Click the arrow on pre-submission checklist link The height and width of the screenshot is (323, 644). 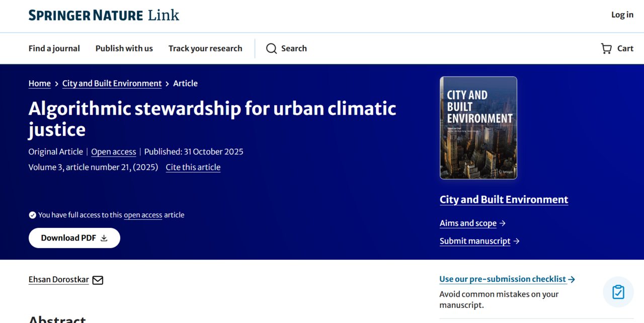(x=572, y=279)
